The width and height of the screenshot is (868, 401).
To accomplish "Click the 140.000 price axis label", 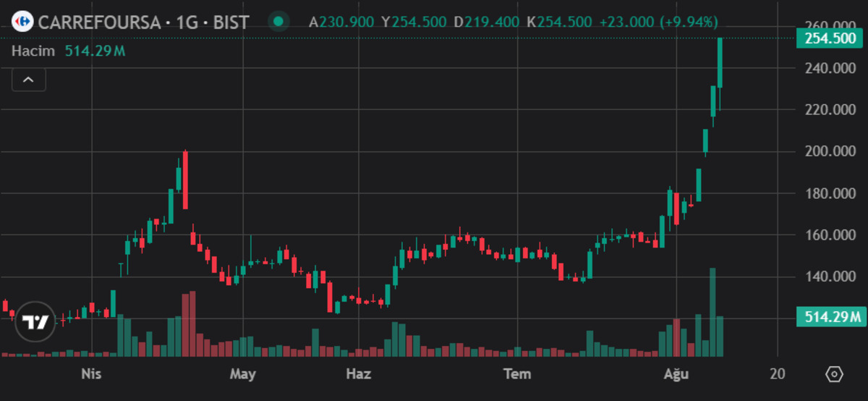I will coord(830,277).
